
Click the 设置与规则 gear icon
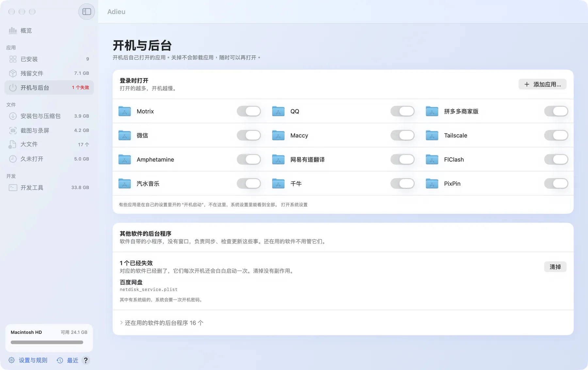click(x=11, y=360)
